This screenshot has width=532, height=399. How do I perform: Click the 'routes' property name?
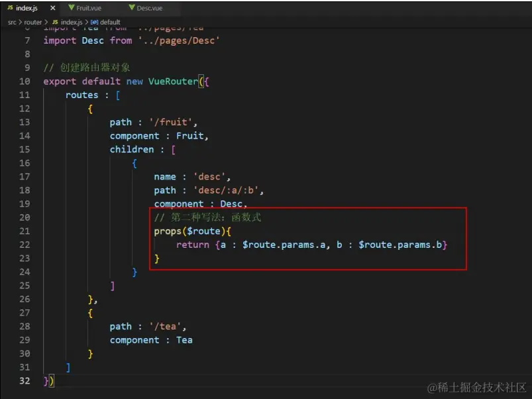click(x=81, y=95)
